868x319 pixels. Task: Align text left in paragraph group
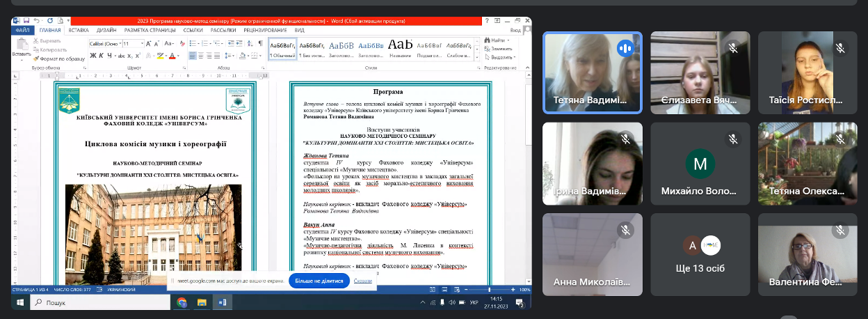pyautogui.click(x=193, y=56)
